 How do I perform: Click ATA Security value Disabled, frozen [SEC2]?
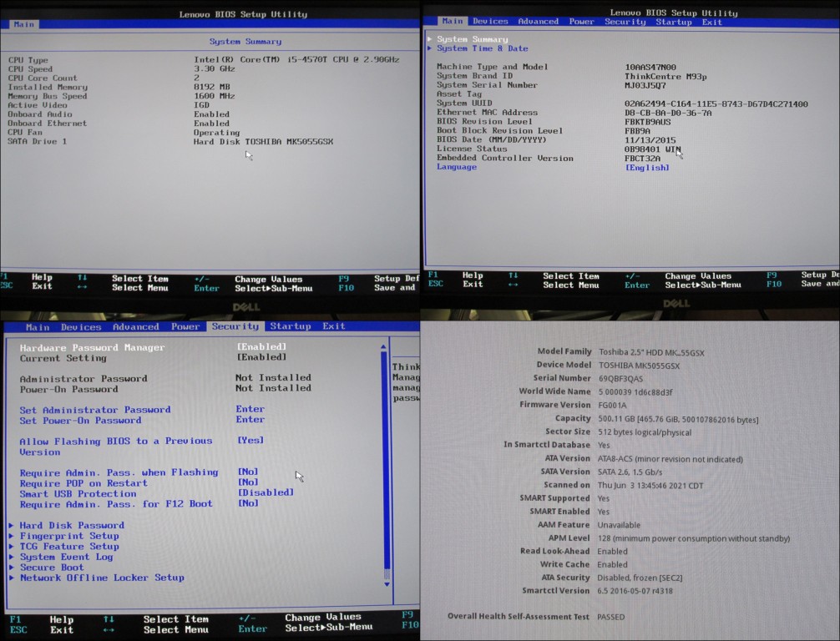point(640,578)
